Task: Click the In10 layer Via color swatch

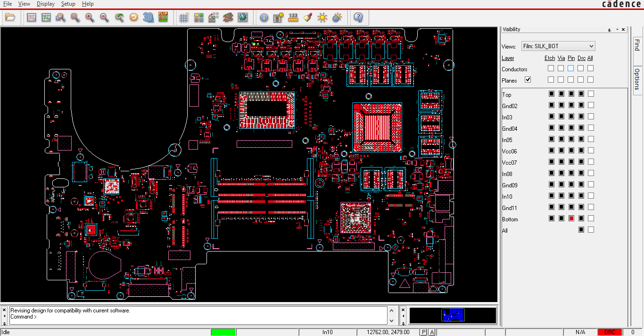Action: (x=561, y=196)
